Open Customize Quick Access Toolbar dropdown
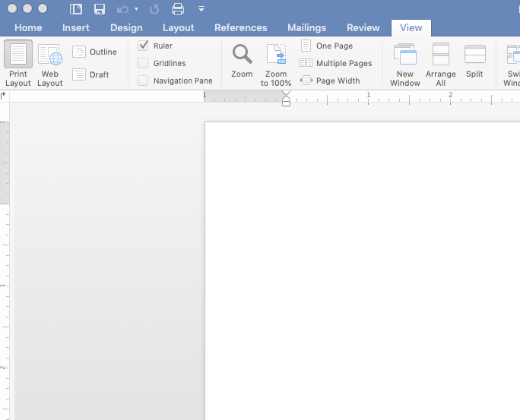Screen dimensions: 520x420 (x=201, y=9)
